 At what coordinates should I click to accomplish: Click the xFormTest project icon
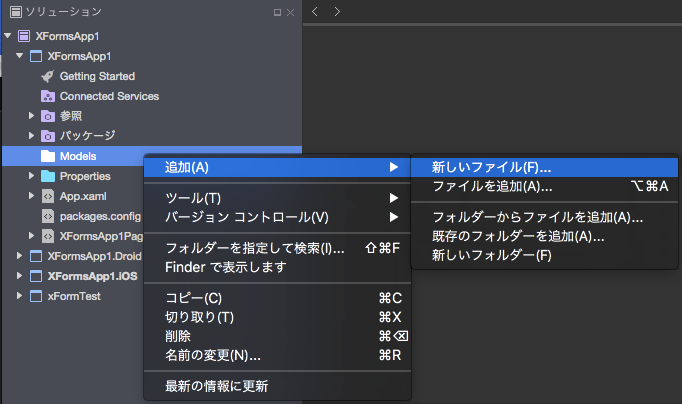pyautogui.click(x=36, y=296)
